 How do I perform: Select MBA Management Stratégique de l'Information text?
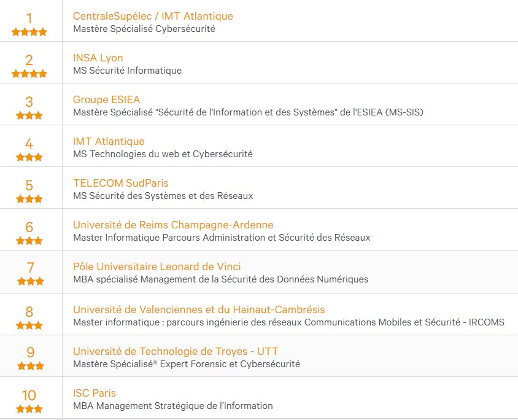tap(173, 406)
